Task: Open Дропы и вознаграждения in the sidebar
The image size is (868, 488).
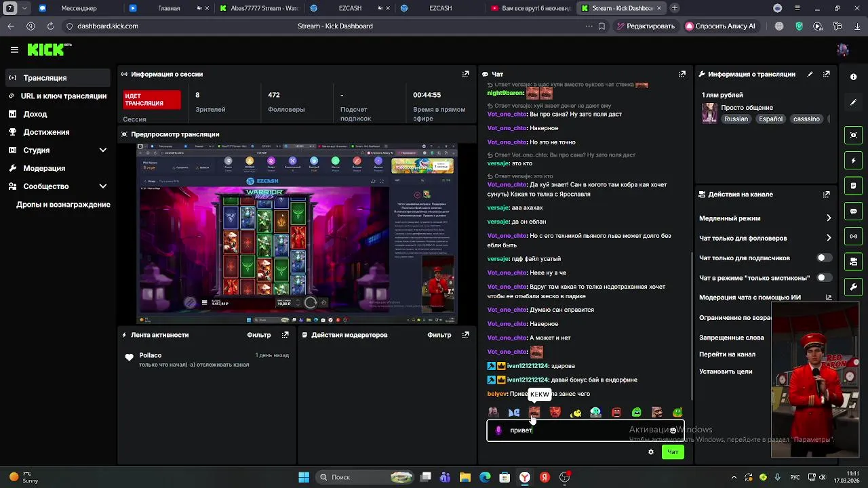Action: point(63,205)
